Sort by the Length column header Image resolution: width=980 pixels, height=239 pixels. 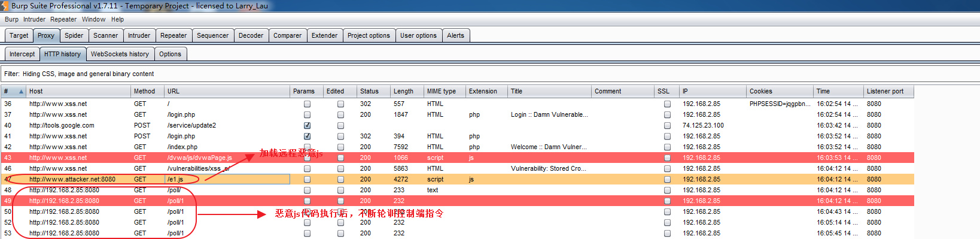point(407,91)
